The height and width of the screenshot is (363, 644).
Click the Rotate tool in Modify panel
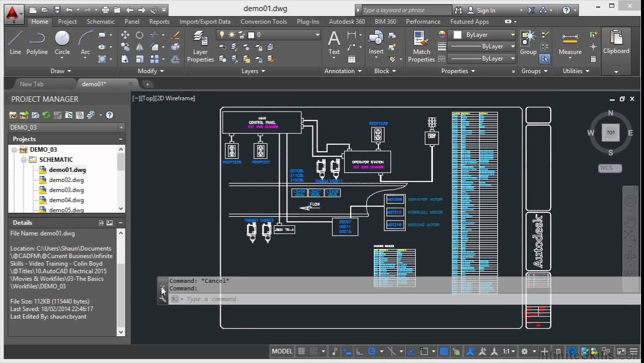(140, 35)
